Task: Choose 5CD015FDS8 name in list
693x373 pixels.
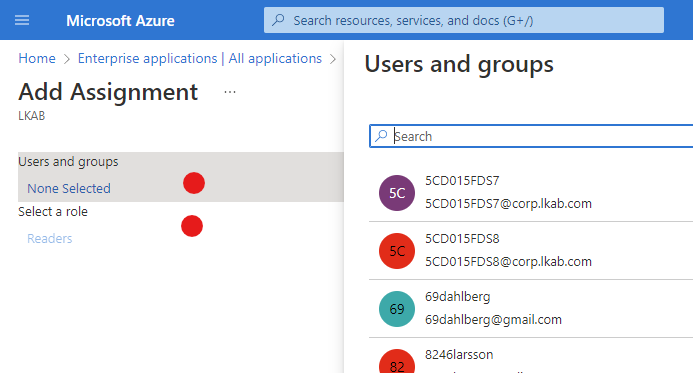Action: [462, 239]
